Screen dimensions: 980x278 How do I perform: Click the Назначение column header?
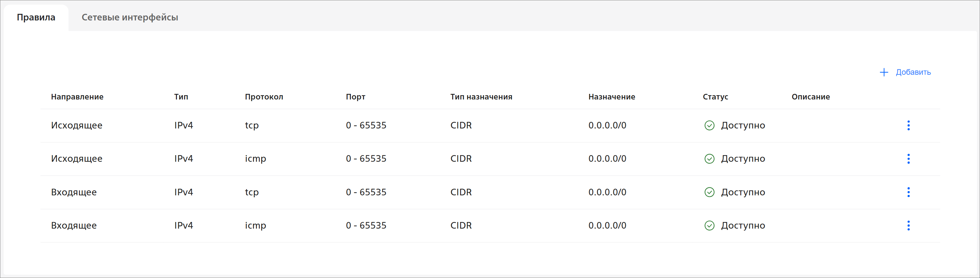611,97
